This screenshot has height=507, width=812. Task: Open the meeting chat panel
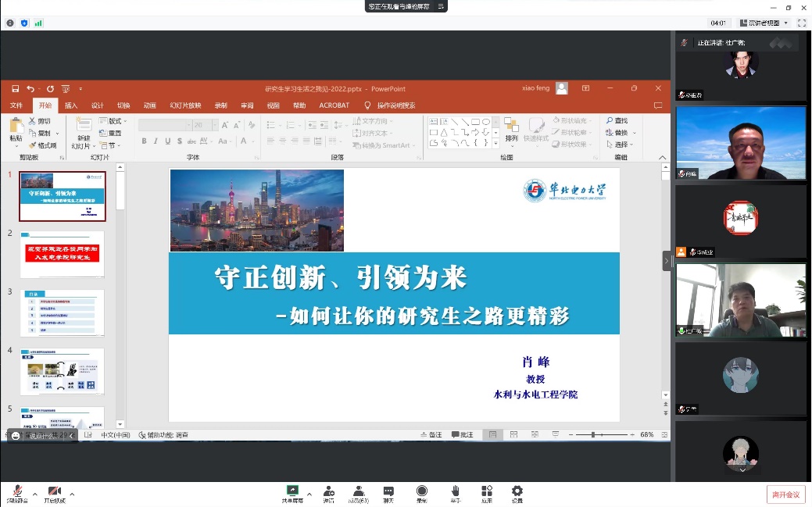(x=388, y=491)
